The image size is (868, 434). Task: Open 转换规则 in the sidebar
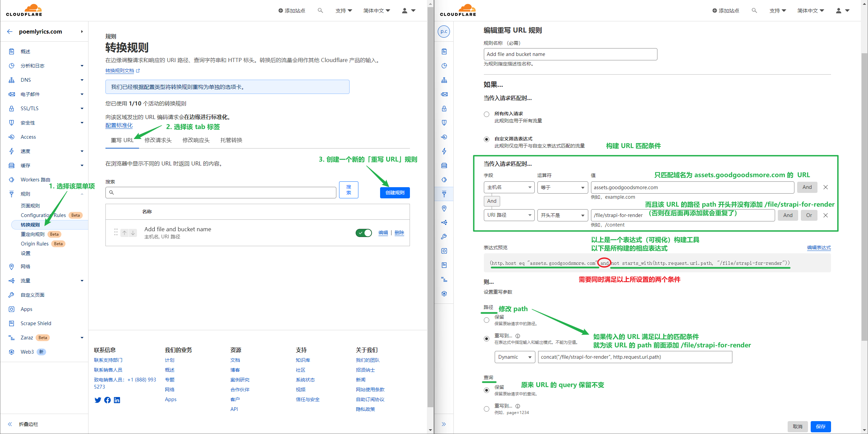coord(49,225)
